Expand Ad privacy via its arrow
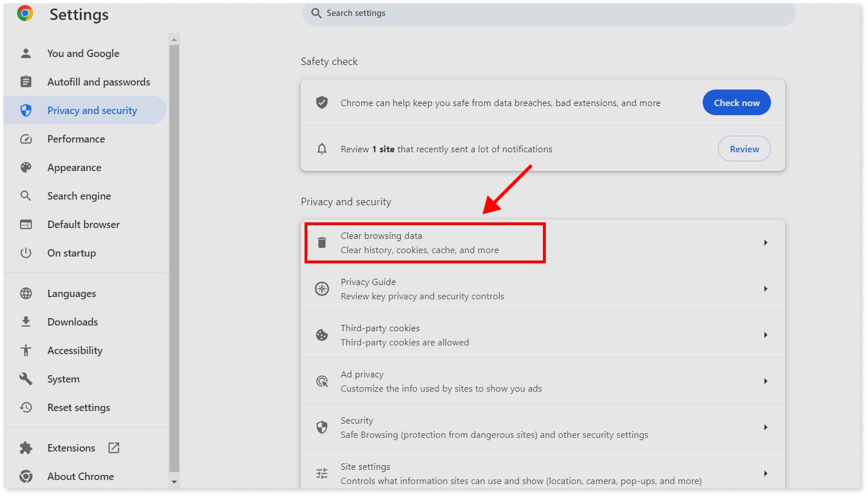868x496 pixels. (765, 381)
